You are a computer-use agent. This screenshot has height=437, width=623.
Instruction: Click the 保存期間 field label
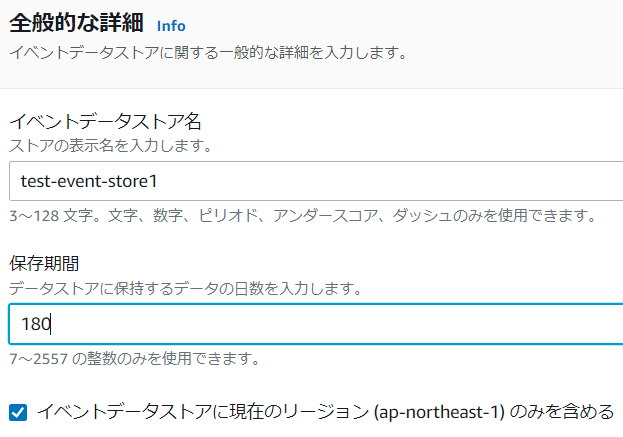(44, 264)
